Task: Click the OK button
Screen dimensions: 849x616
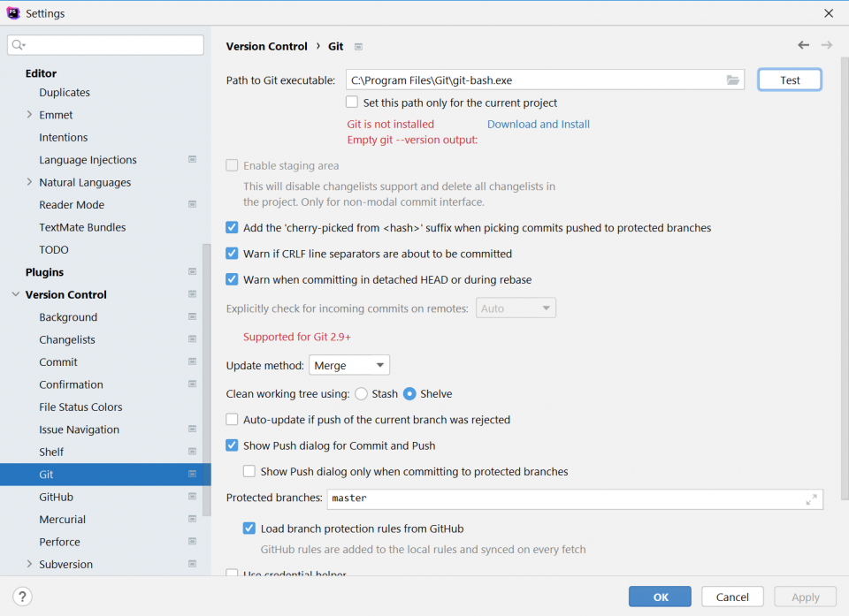Action: click(660, 597)
